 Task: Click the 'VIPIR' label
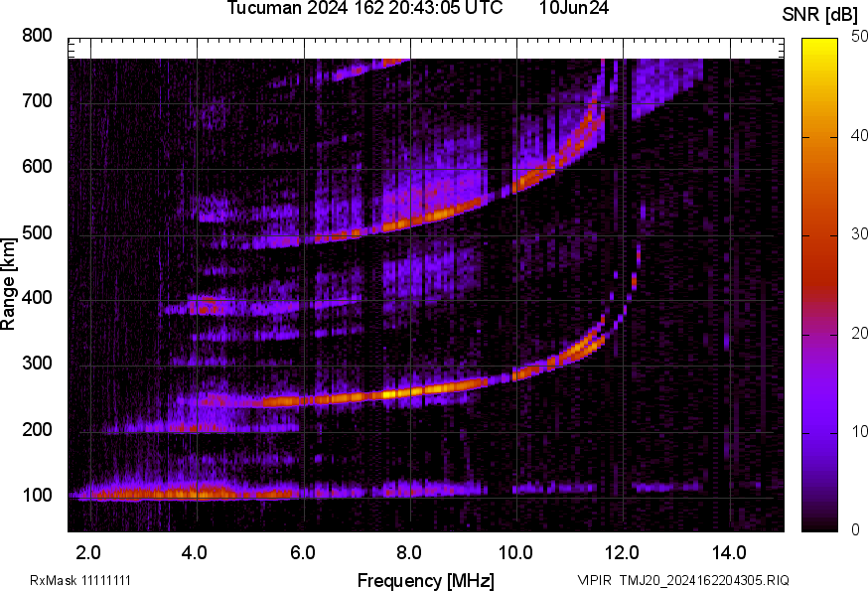pos(595,580)
